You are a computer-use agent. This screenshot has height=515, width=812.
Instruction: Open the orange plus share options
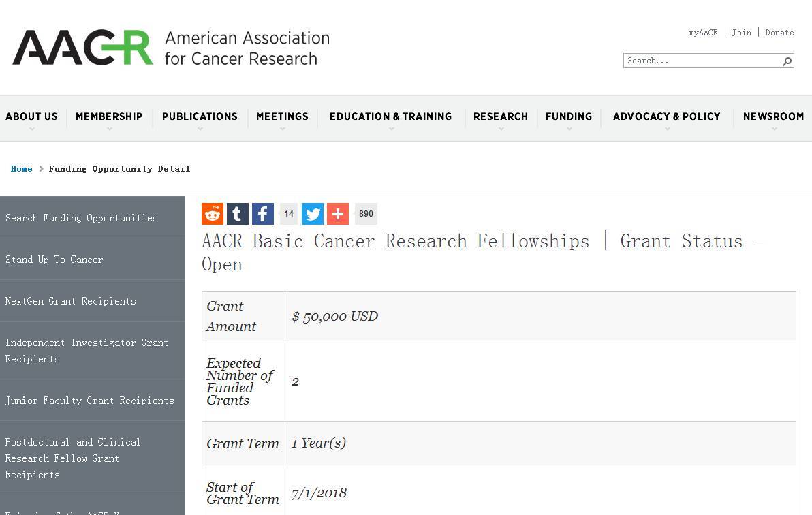tap(338, 214)
